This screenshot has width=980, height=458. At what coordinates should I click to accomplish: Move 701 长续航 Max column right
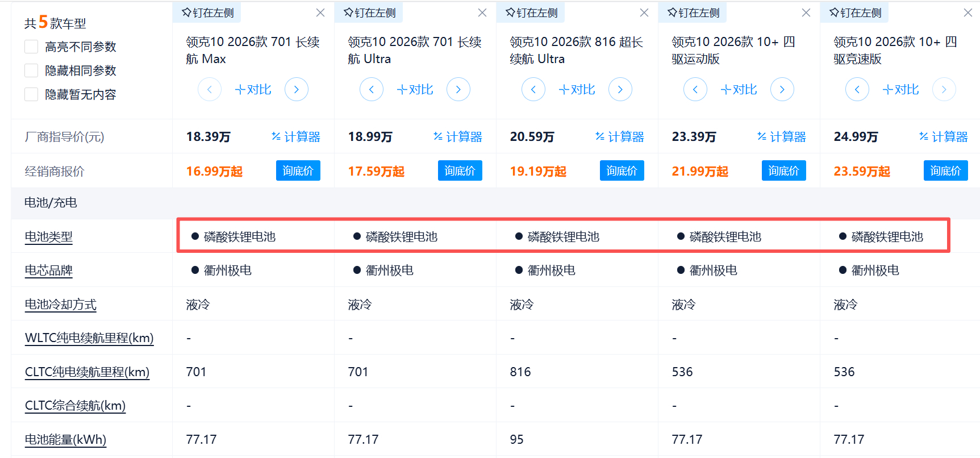(297, 89)
